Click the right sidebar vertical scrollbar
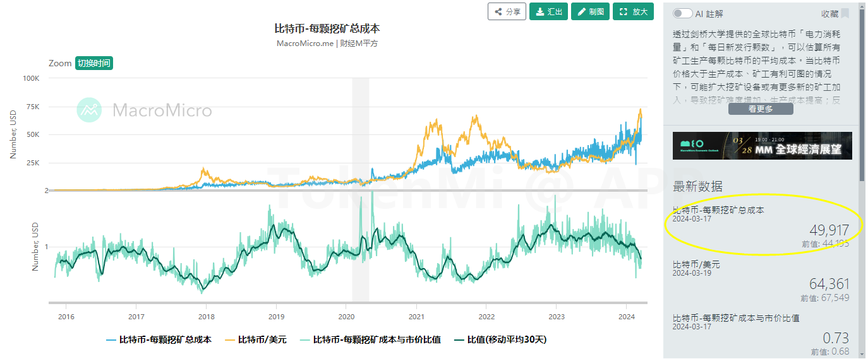The image size is (868, 359). click(862, 95)
